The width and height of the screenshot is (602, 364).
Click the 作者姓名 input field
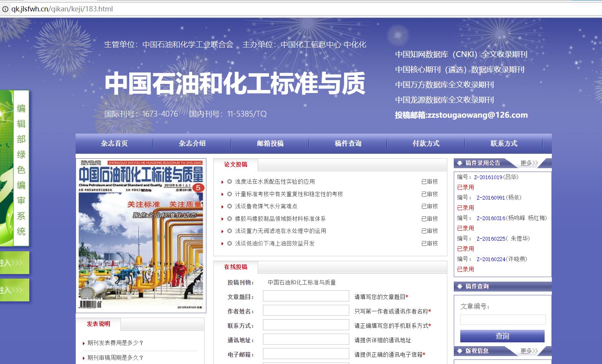tap(306, 310)
